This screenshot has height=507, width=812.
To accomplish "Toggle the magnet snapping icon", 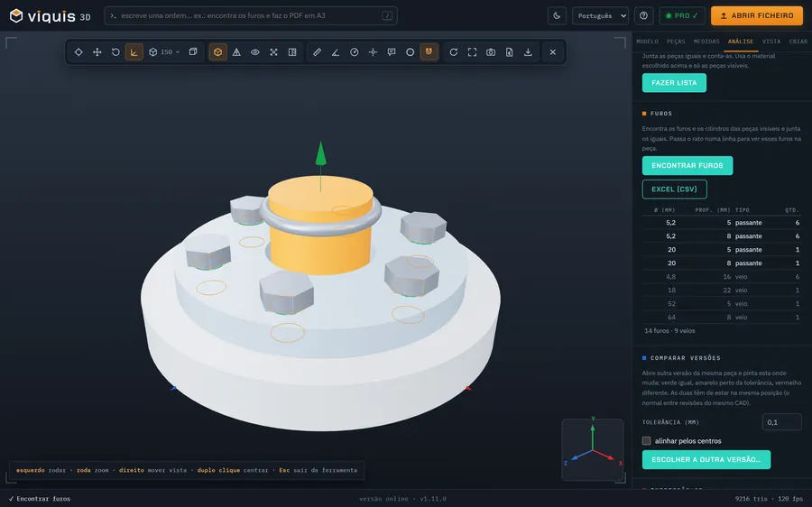I will click(x=429, y=51).
